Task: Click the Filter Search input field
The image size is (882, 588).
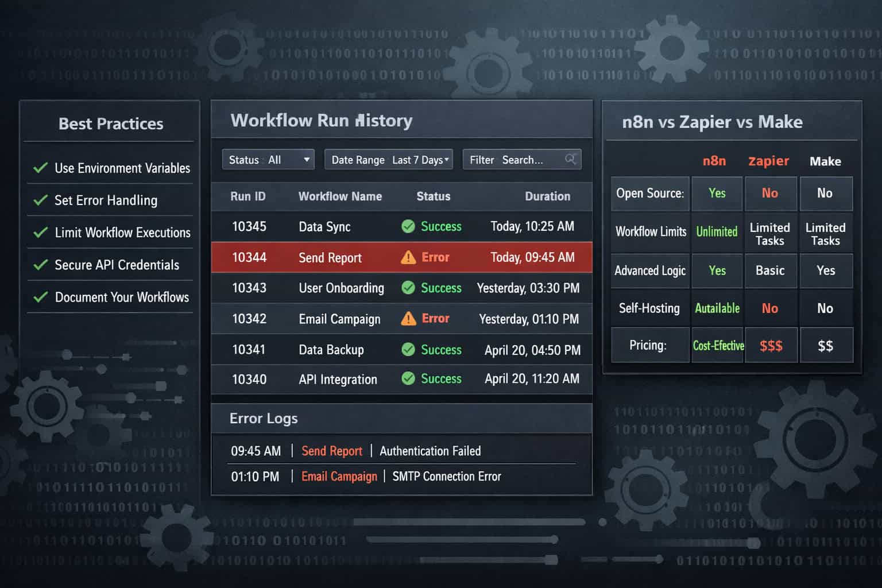Action: [522, 160]
